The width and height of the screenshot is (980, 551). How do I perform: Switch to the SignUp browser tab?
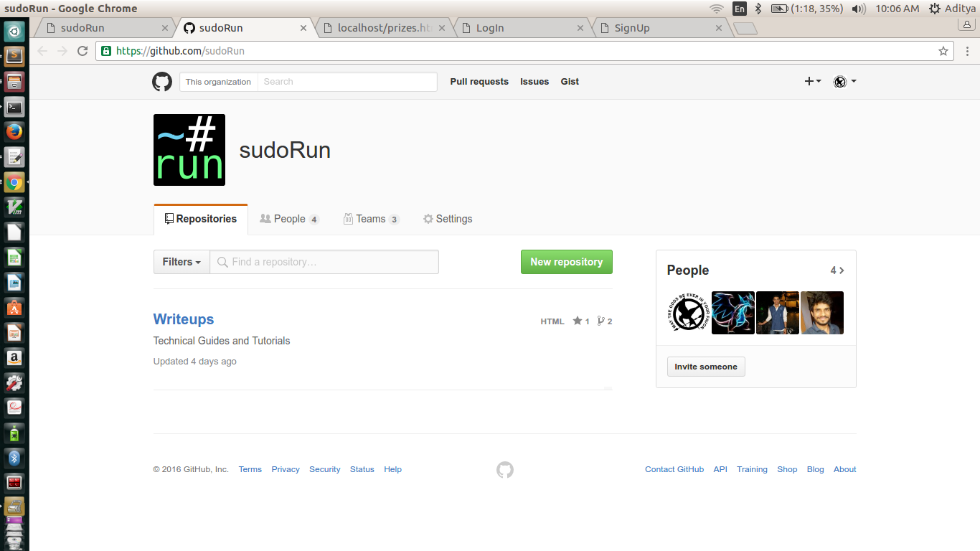[661, 28]
